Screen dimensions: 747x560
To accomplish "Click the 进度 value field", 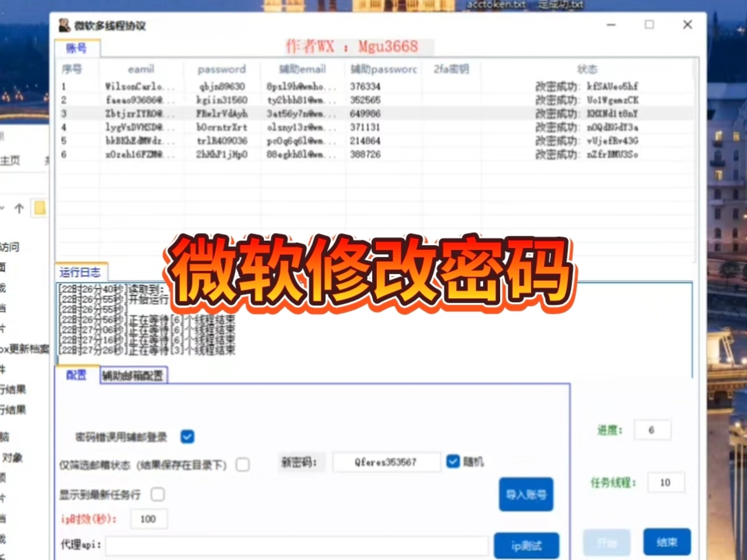I will click(652, 430).
